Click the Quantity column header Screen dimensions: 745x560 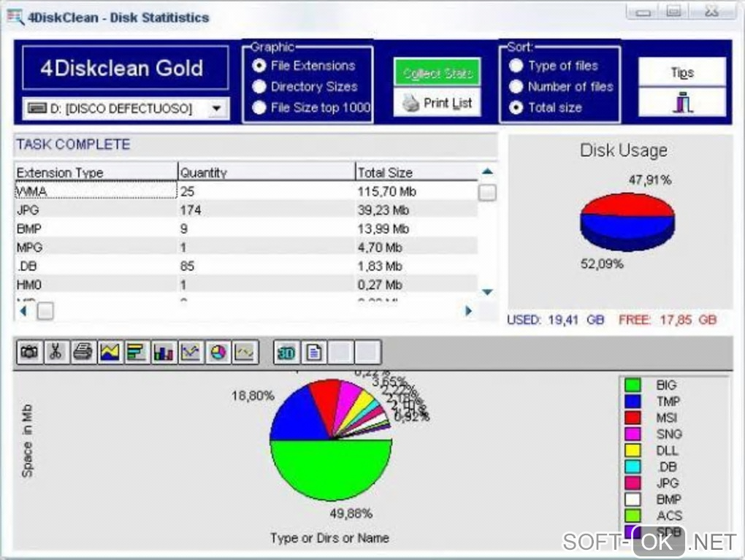(267, 172)
